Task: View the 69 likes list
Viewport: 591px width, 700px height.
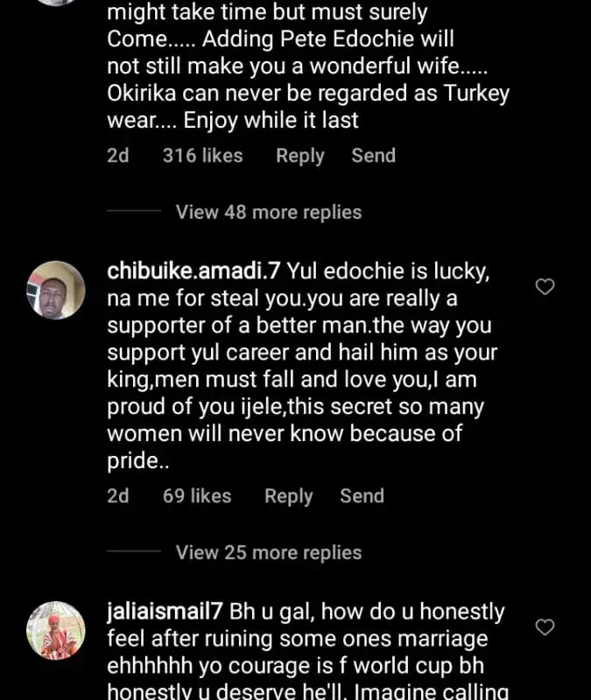Action: point(197,496)
